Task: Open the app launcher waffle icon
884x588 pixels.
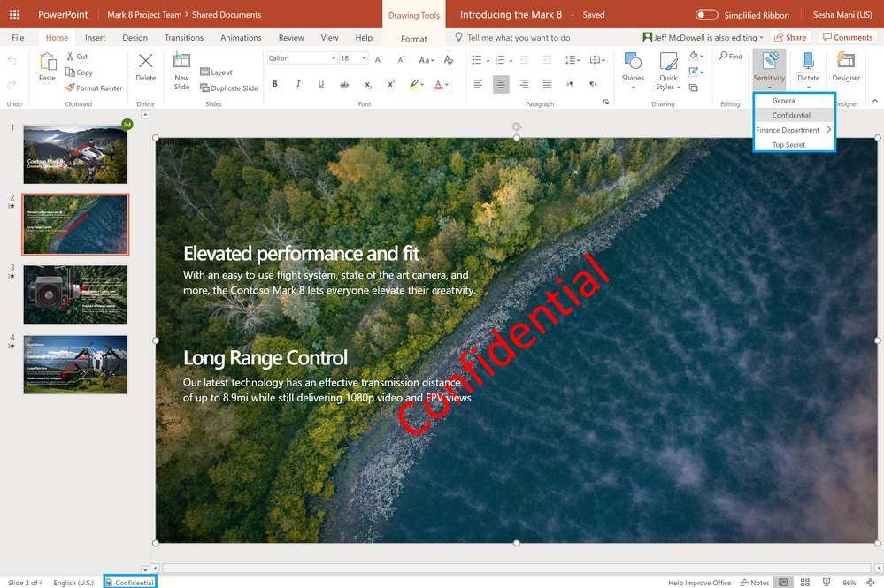Action: click(x=14, y=15)
